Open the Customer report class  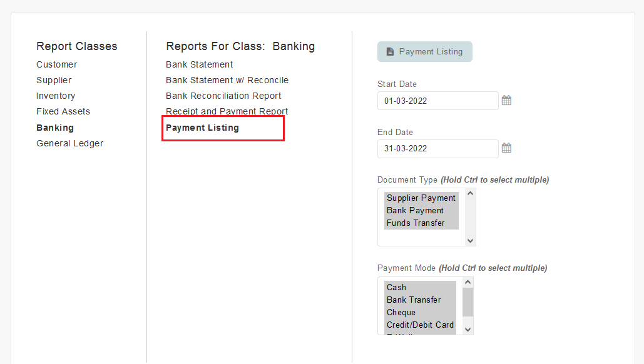pos(57,64)
